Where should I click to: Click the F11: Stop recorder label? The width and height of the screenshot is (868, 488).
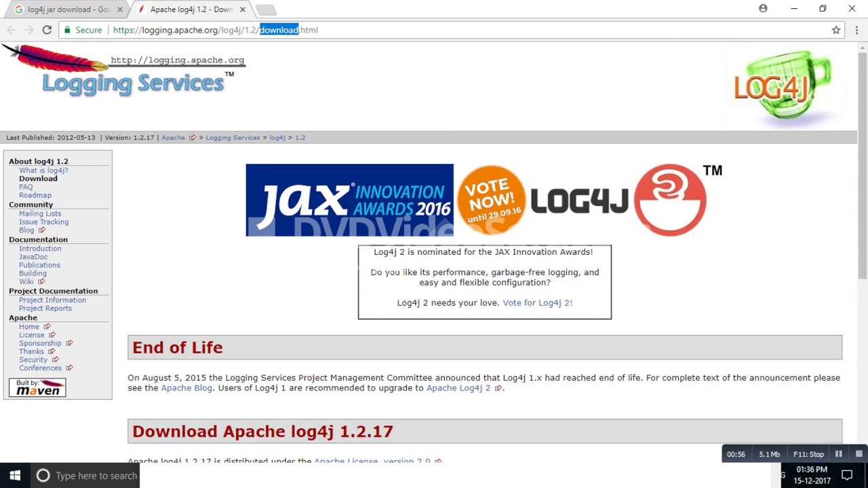click(808, 454)
